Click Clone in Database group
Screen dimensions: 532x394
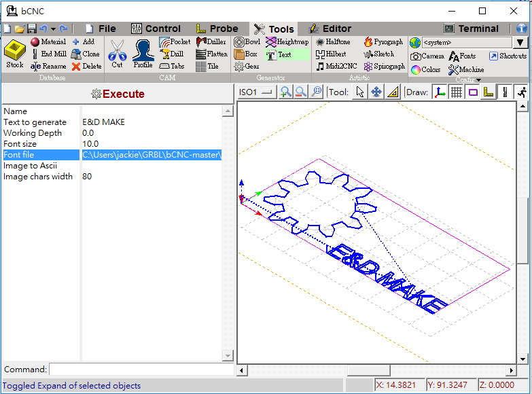[85, 54]
